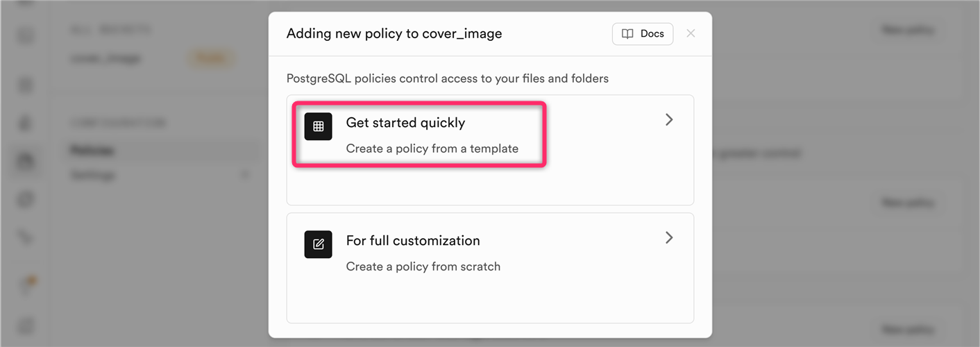Click the book icon in the Docs button

[627, 34]
